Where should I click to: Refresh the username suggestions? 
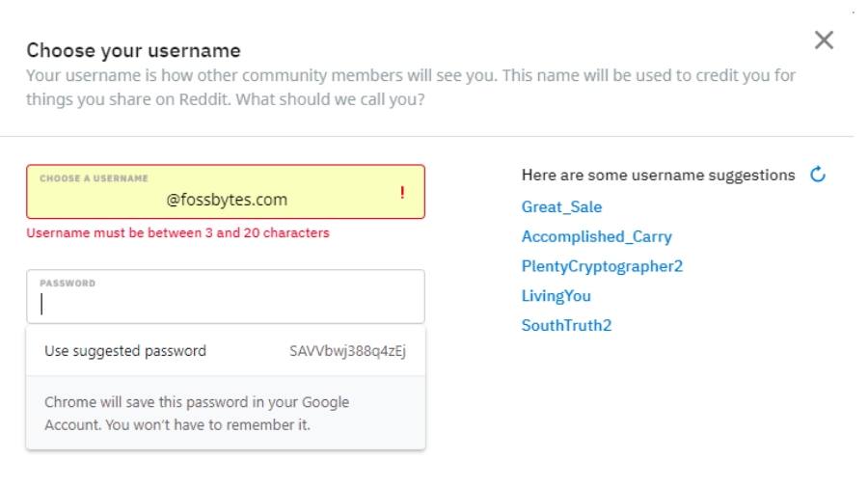(x=818, y=175)
